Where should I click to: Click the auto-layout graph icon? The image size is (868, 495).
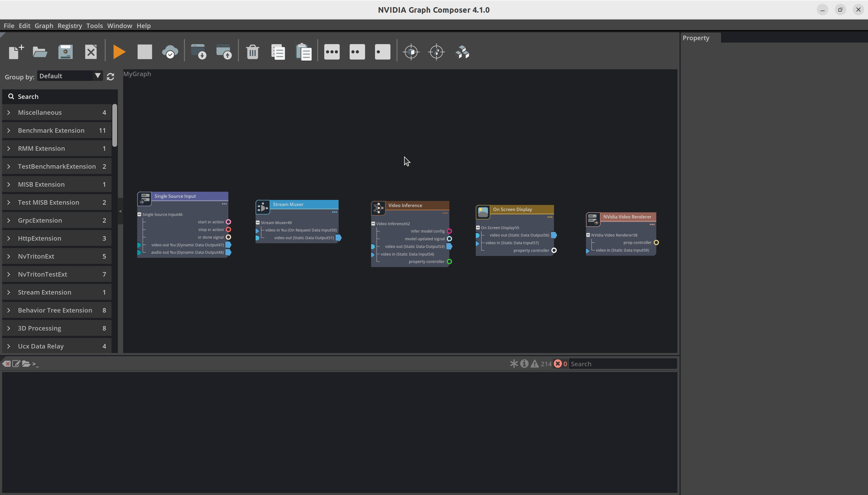tap(462, 52)
